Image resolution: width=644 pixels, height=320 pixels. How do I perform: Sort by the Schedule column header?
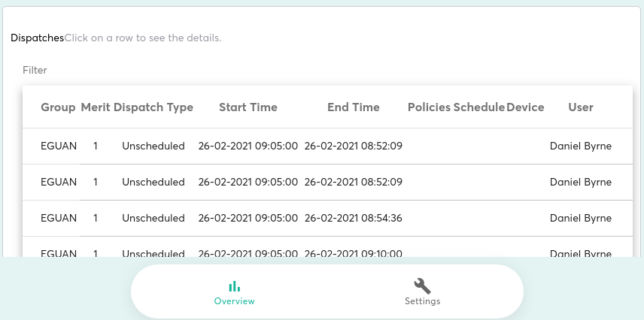tap(479, 107)
